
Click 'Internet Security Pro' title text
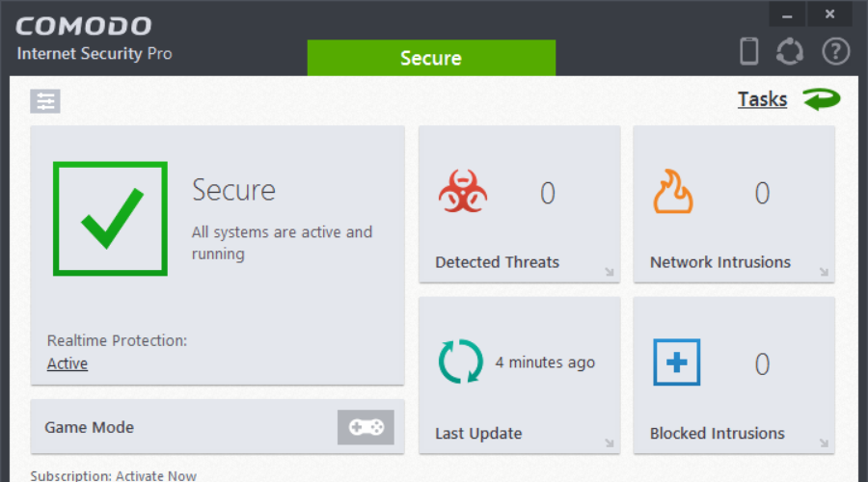point(95,54)
